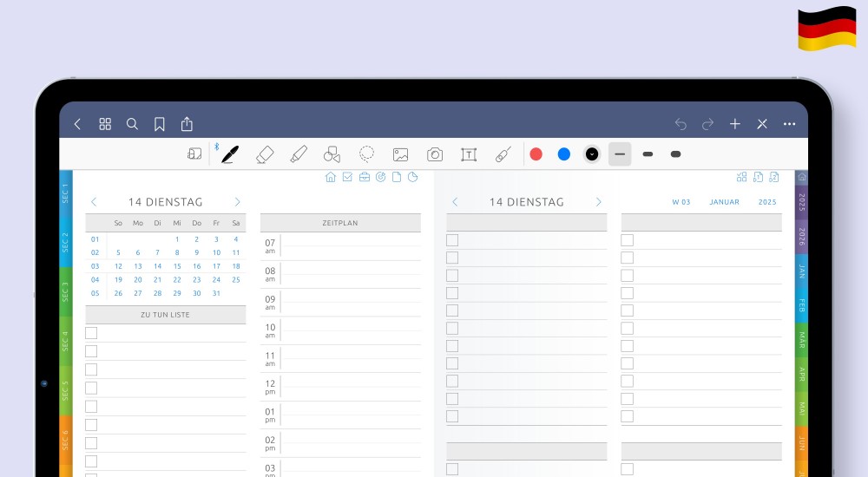Select date 14 in the mini calendar
This screenshot has width=868, height=477.
click(x=157, y=267)
